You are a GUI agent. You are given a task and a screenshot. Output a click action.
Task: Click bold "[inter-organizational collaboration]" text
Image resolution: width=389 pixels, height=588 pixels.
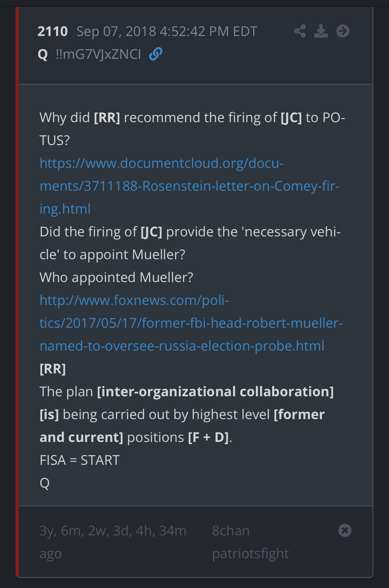(x=215, y=391)
